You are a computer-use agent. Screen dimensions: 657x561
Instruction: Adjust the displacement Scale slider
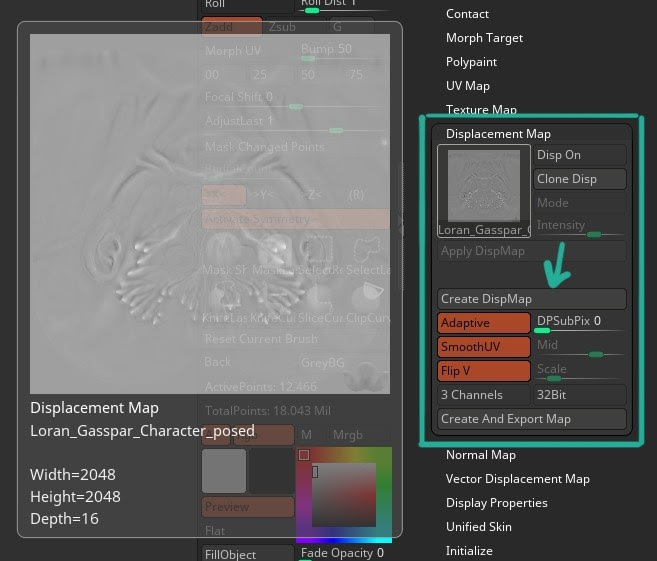pos(580,371)
